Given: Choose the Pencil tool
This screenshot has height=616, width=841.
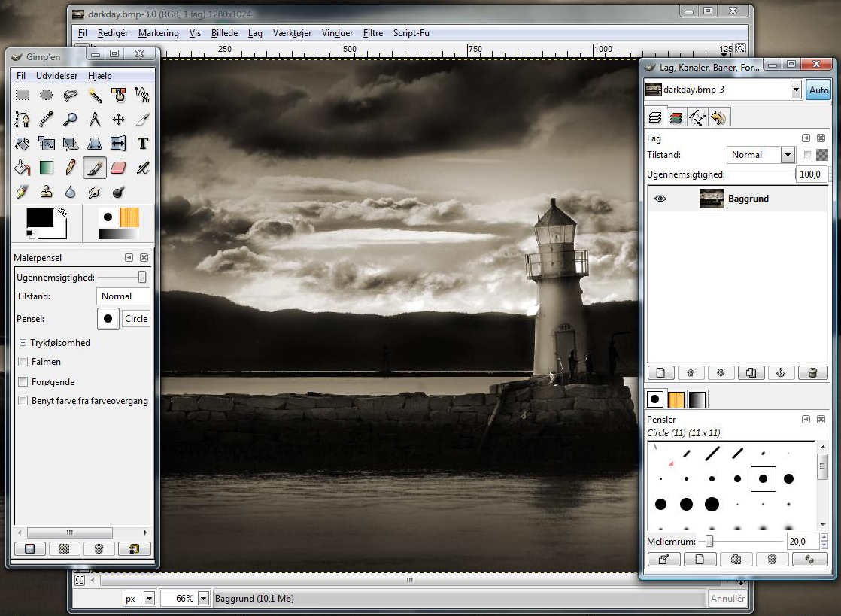Looking at the screenshot, I should coord(71,167).
